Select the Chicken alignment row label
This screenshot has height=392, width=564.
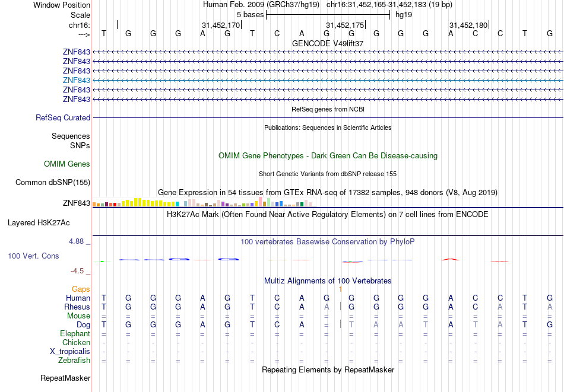point(76,342)
